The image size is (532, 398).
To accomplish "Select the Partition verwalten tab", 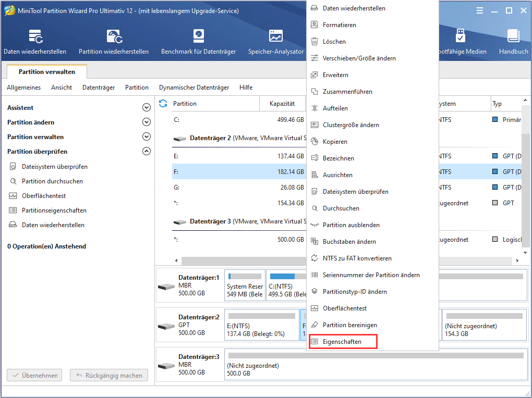I will [x=47, y=71].
